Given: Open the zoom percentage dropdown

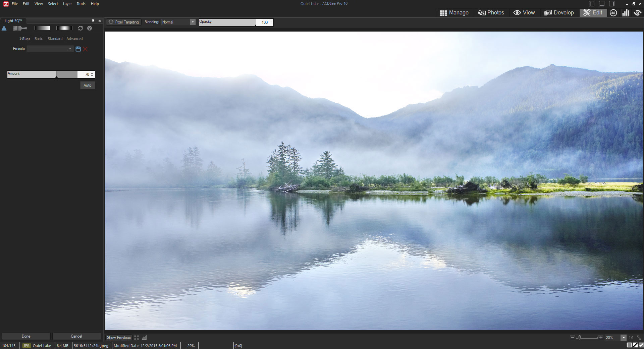Looking at the screenshot, I should pos(623,338).
